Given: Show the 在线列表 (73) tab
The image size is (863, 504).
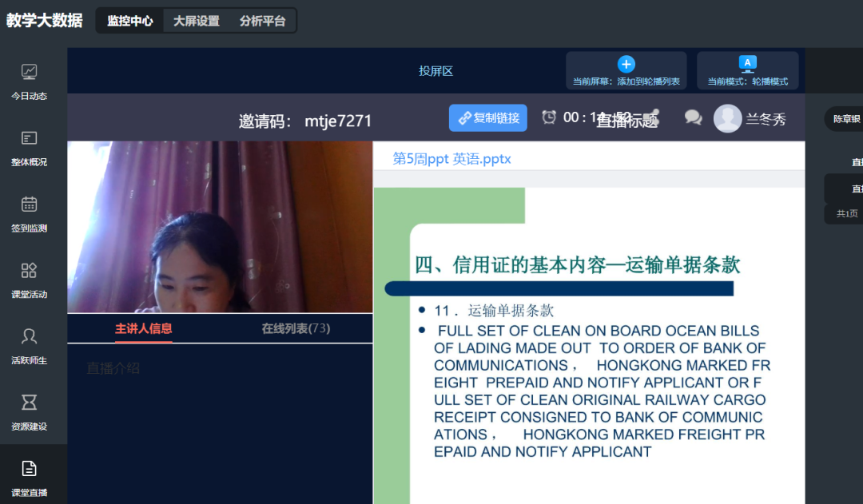Looking at the screenshot, I should point(296,328).
